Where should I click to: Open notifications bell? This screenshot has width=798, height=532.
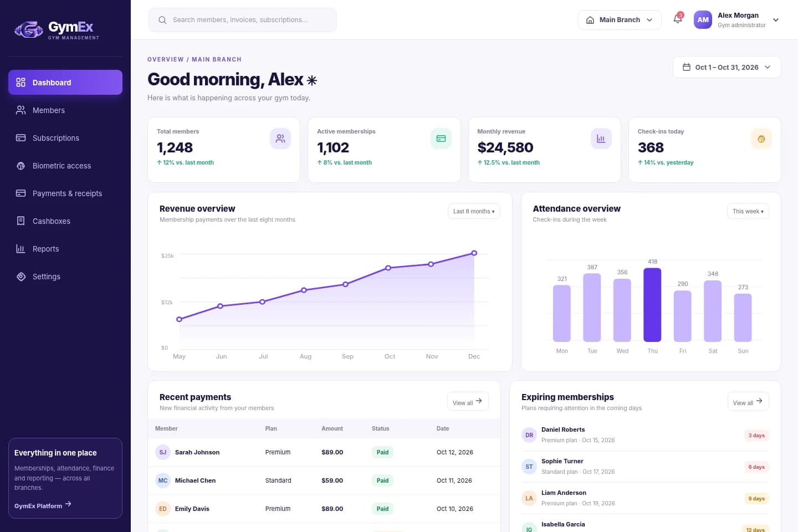pyautogui.click(x=678, y=19)
